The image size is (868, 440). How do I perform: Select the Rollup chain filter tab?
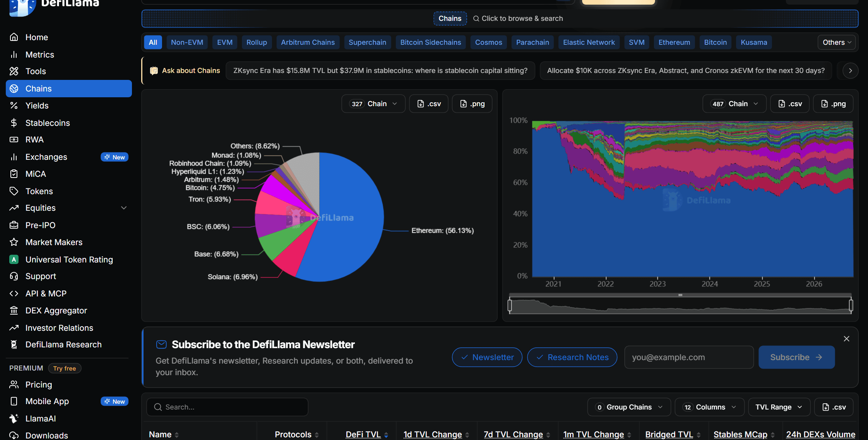click(257, 42)
